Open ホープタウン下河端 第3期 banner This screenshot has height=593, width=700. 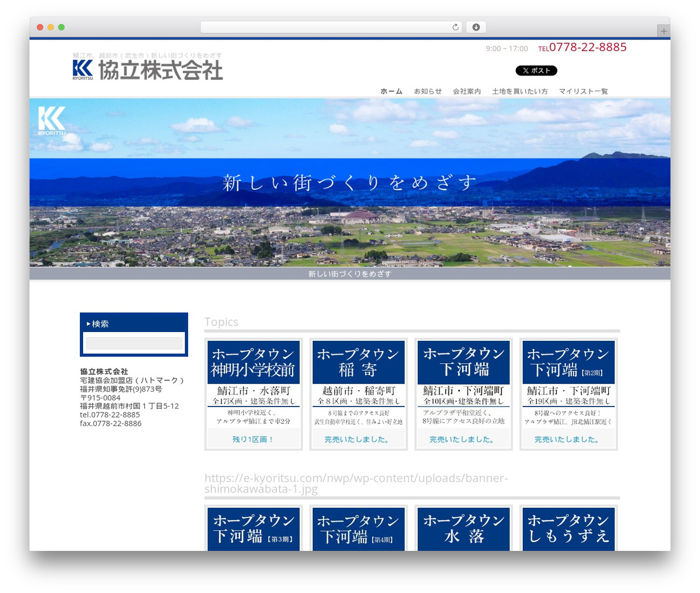(253, 529)
